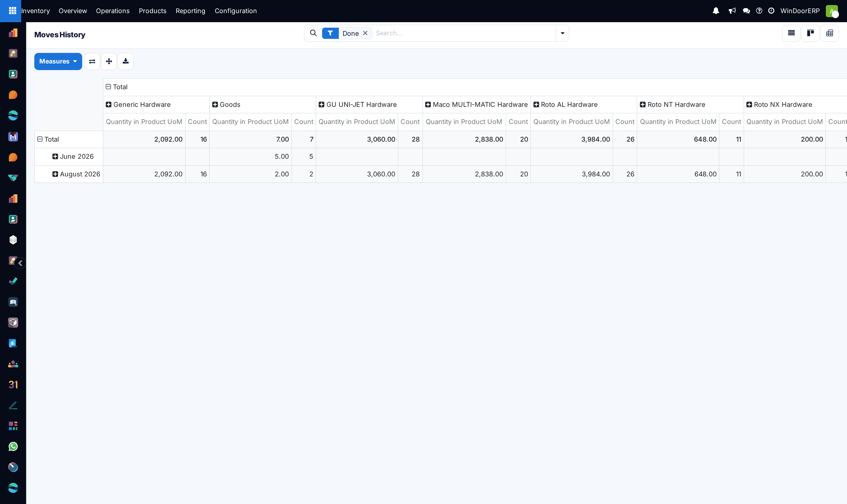Click the blue filter funnel icon

pyautogui.click(x=330, y=33)
